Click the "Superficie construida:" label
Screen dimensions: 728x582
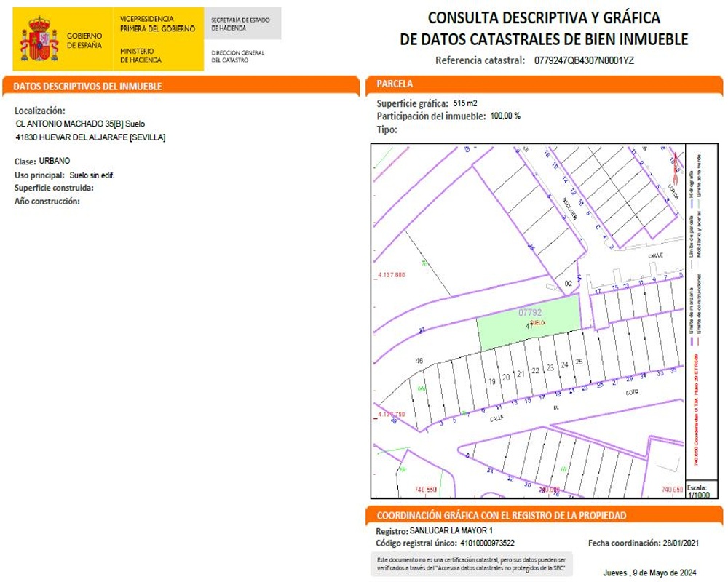coord(54,188)
